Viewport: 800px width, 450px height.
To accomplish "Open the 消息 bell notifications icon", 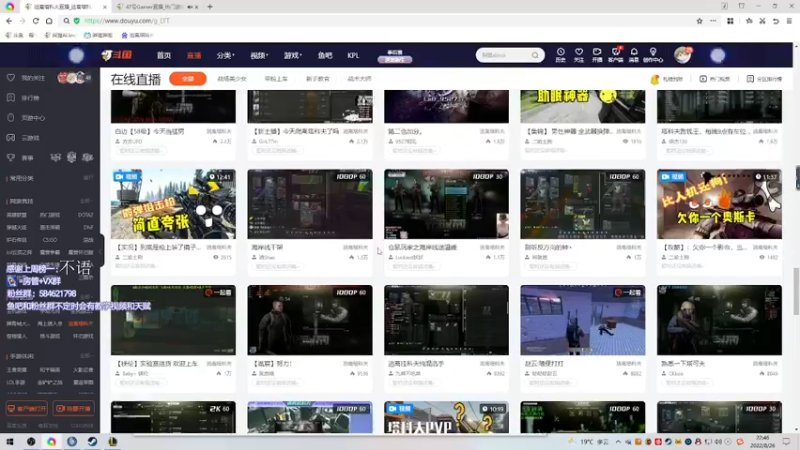I will (634, 55).
